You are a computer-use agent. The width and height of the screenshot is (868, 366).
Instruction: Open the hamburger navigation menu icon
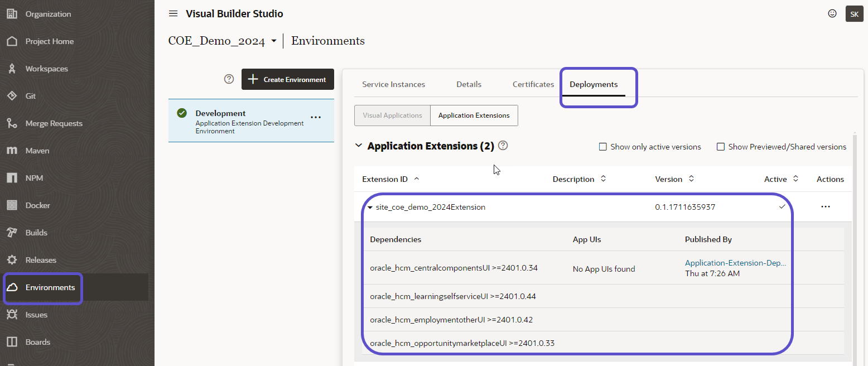click(x=173, y=13)
